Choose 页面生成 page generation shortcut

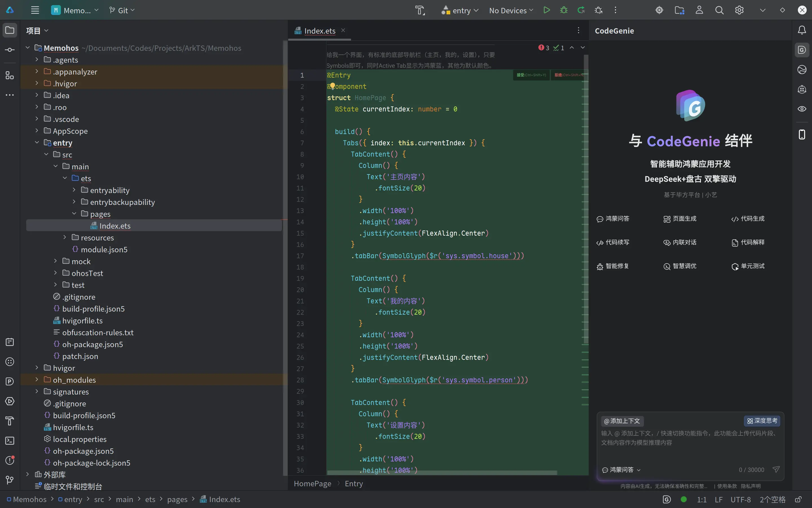pos(680,219)
